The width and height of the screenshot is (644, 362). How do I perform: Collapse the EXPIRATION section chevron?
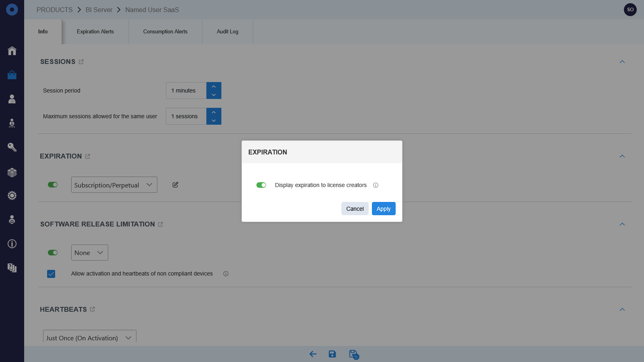(622, 156)
